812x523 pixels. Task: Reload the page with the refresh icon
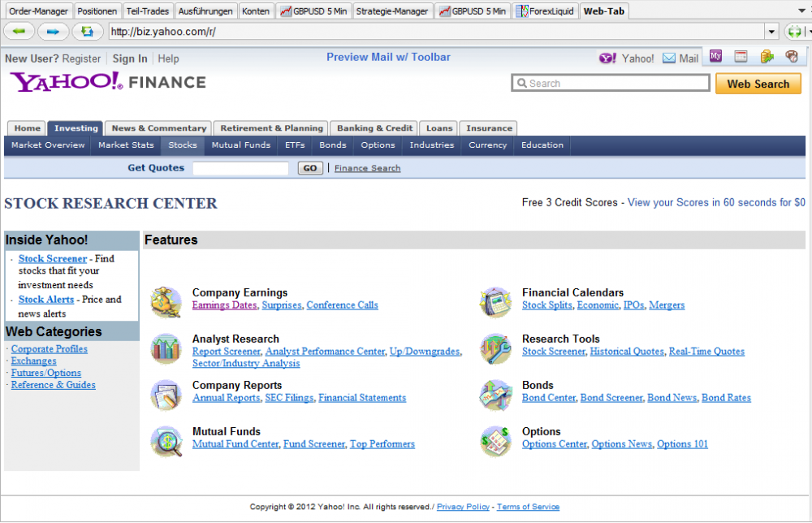[87, 32]
